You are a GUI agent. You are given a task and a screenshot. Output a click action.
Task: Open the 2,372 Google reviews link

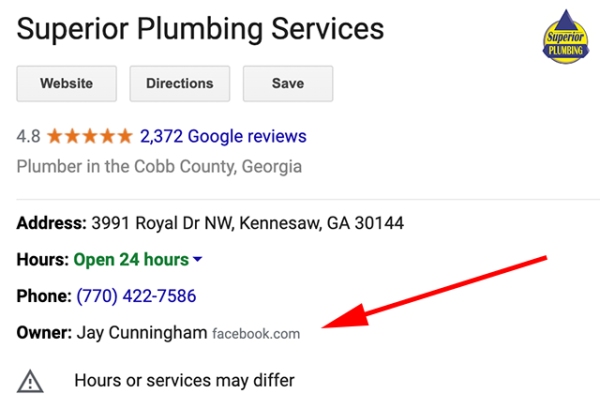click(223, 136)
